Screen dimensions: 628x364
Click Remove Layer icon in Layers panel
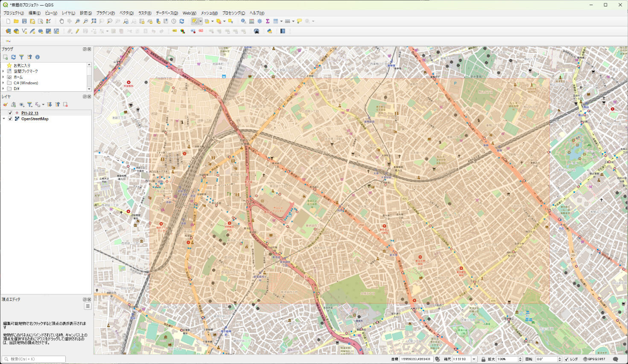pos(65,105)
